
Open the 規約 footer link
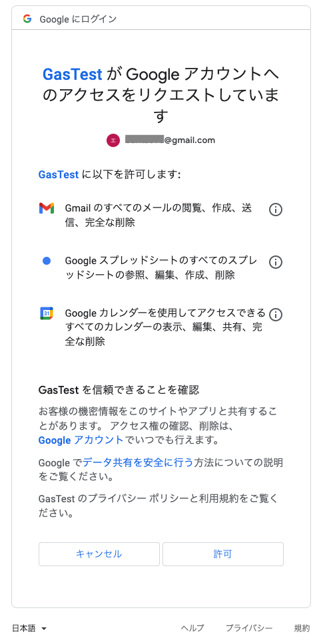point(302,628)
